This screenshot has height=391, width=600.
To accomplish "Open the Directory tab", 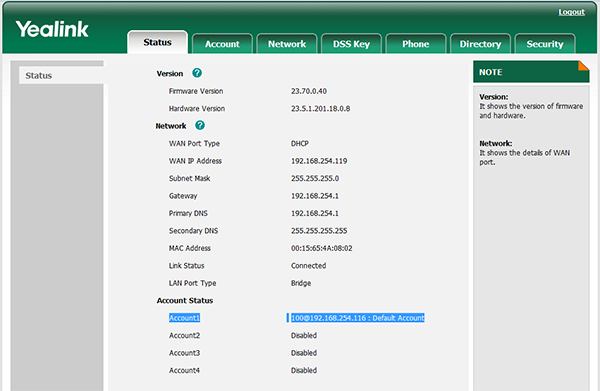I will click(480, 44).
